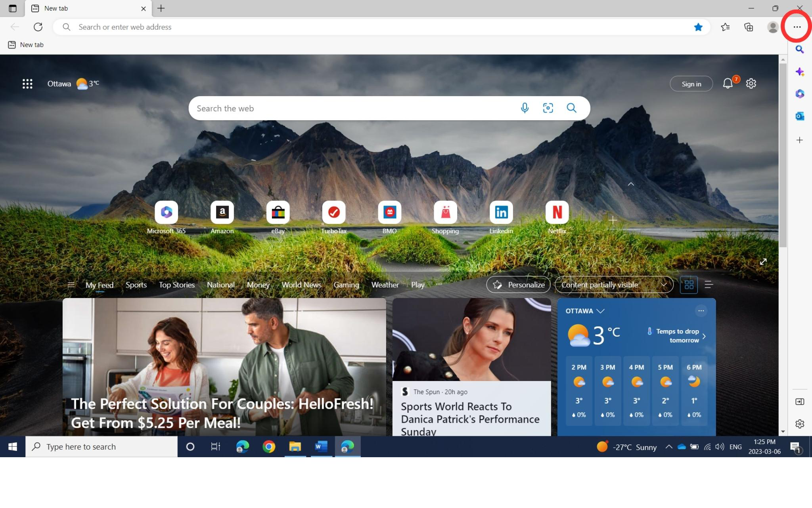Open Settings and more ellipsis menu
The height and width of the screenshot is (508, 812).
click(797, 27)
